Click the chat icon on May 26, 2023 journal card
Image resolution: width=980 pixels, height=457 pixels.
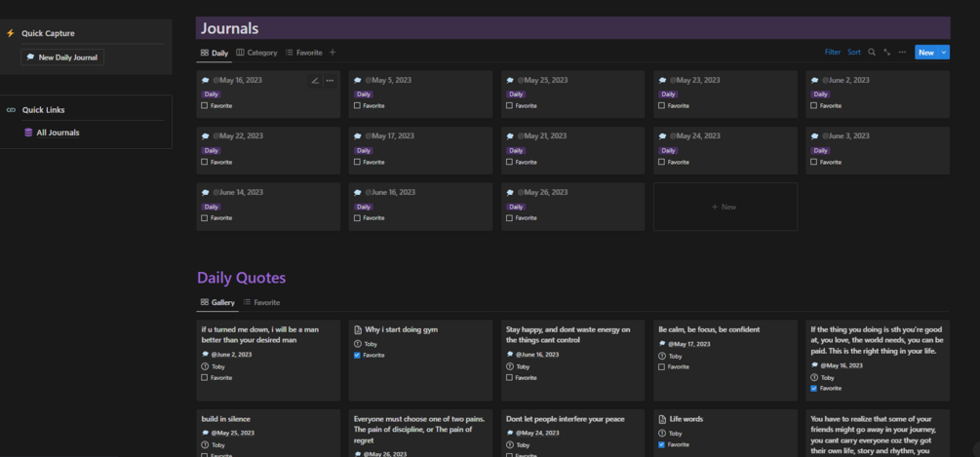click(x=510, y=192)
